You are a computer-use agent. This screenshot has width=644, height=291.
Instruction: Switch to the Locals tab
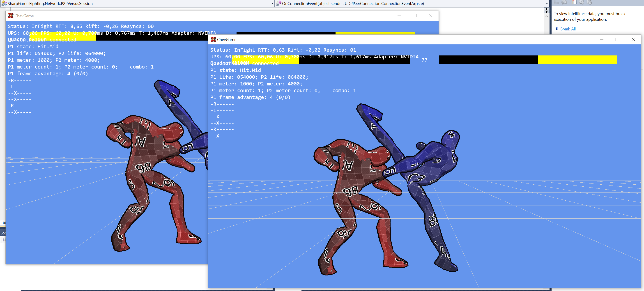click(x=3, y=233)
